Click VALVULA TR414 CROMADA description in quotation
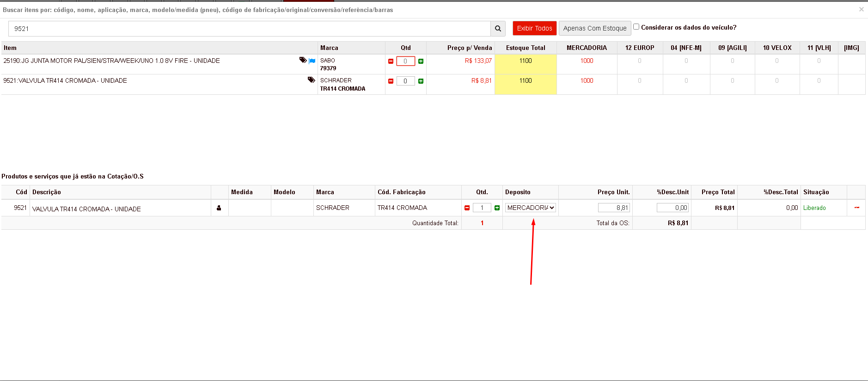Image resolution: width=868 pixels, height=381 pixels. (86, 209)
